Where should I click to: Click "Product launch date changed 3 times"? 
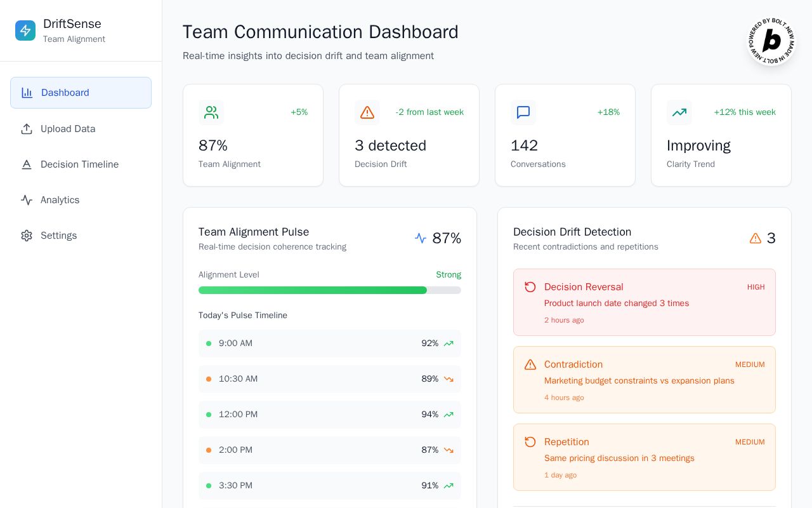pyautogui.click(x=617, y=304)
